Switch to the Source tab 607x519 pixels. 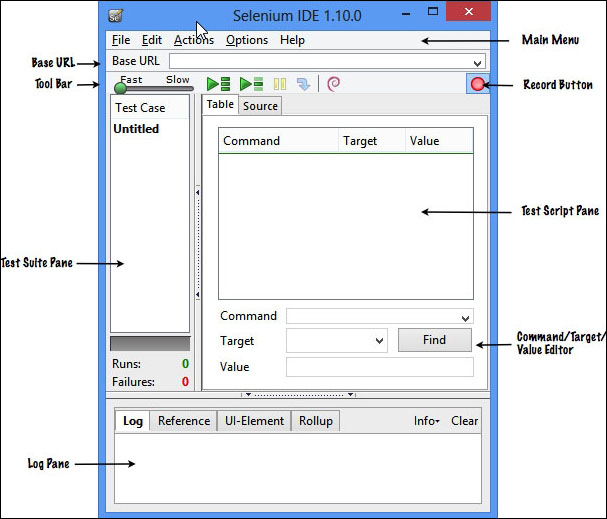[260, 105]
